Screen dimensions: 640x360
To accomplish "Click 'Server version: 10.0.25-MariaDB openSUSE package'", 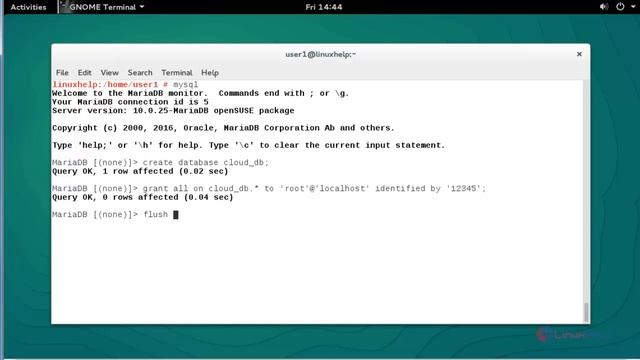I will (x=173, y=111).
